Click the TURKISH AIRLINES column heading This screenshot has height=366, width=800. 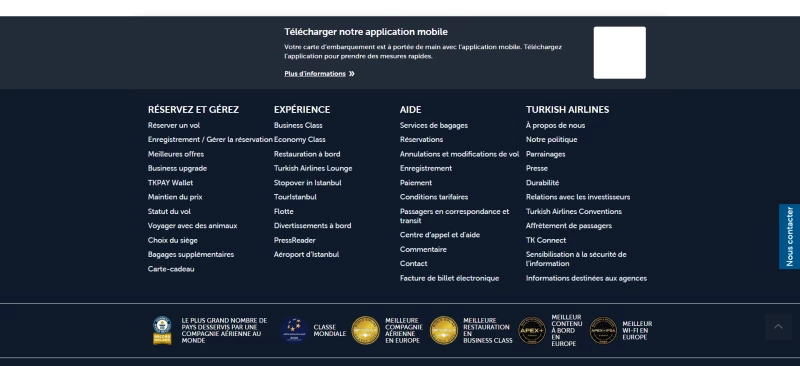tap(567, 109)
